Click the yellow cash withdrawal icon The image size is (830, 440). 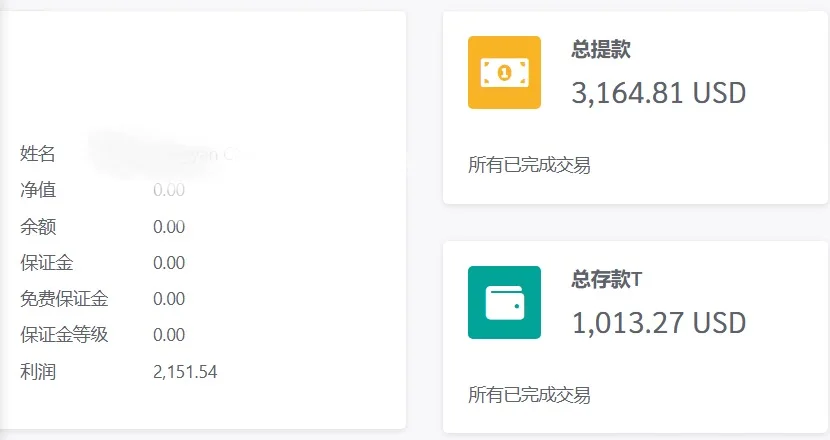point(504,73)
